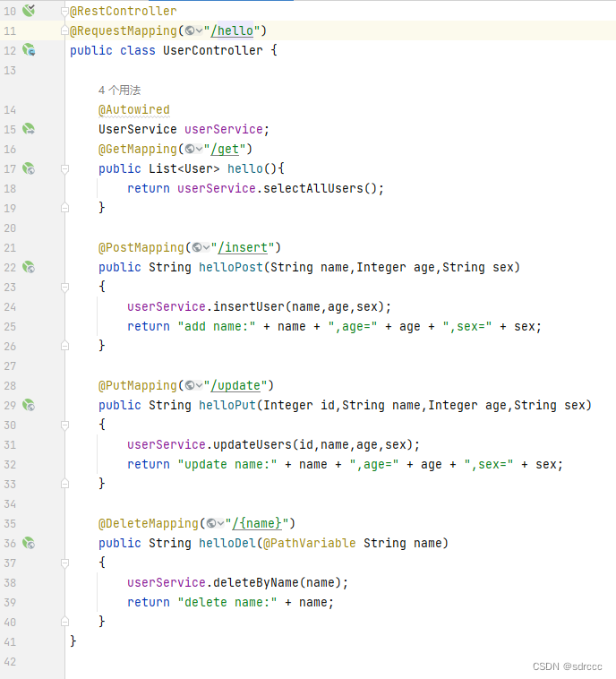Viewport: 616px width, 679px height.
Task: Click the endpoint gutter icon on line 36
Action: pos(29,543)
